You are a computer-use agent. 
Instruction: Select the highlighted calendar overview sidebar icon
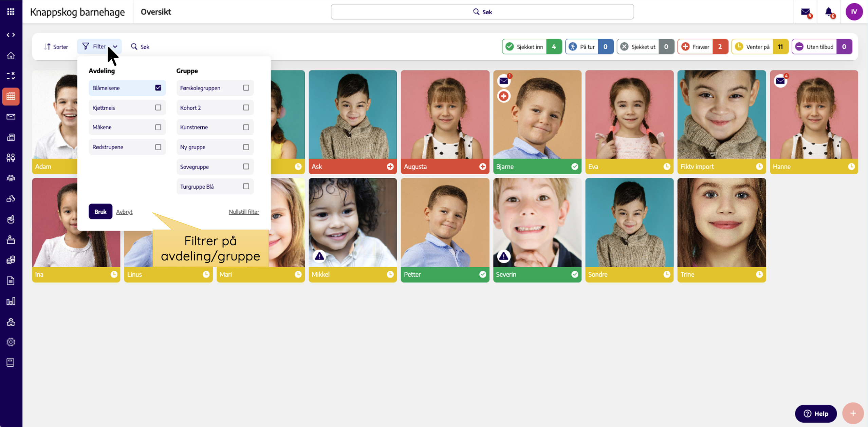point(11,96)
